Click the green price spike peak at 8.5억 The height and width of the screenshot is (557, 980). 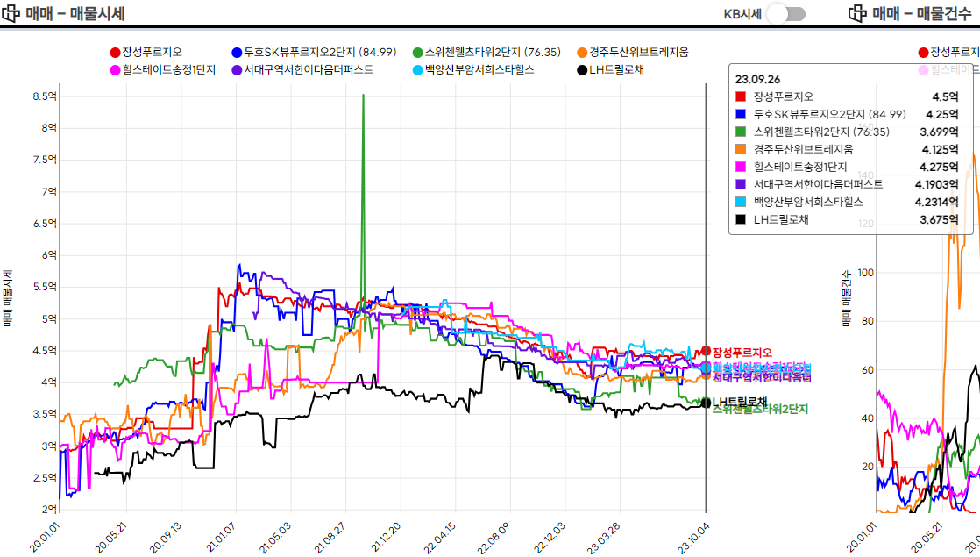click(x=363, y=96)
